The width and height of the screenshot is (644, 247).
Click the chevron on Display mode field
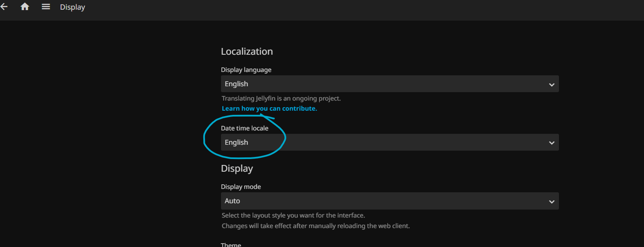coord(551,202)
